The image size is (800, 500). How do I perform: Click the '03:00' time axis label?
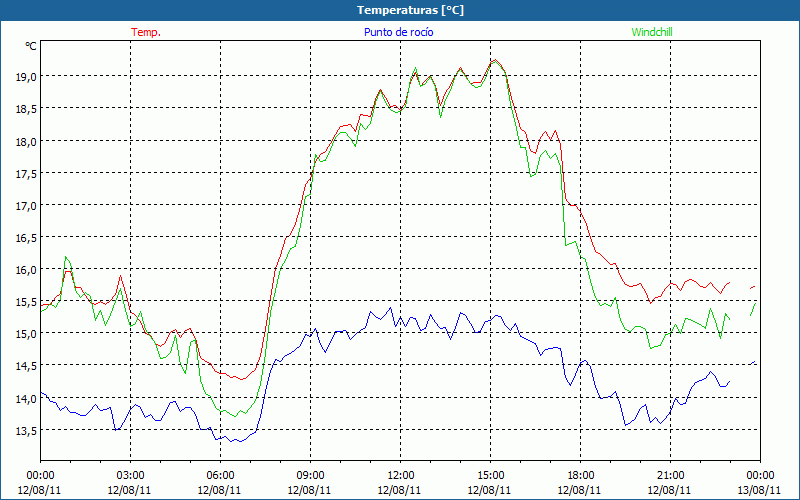130,476
